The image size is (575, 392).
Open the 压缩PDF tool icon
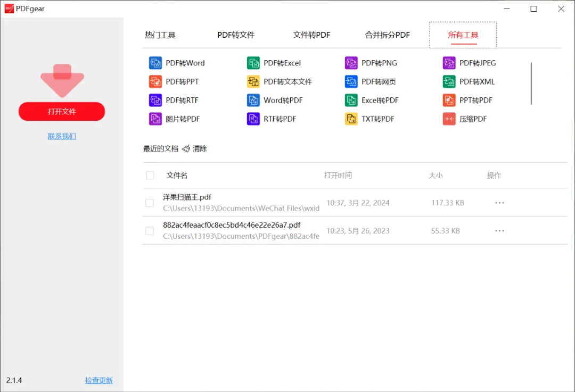(x=449, y=119)
